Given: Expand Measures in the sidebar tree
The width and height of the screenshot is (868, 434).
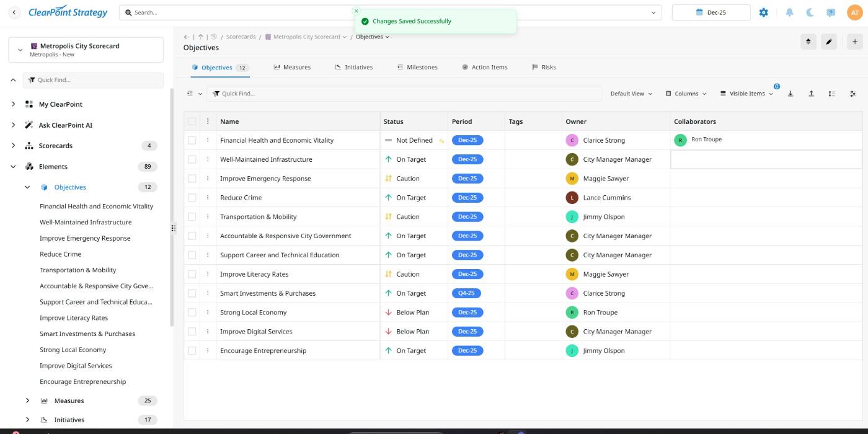Looking at the screenshot, I should coord(27,401).
